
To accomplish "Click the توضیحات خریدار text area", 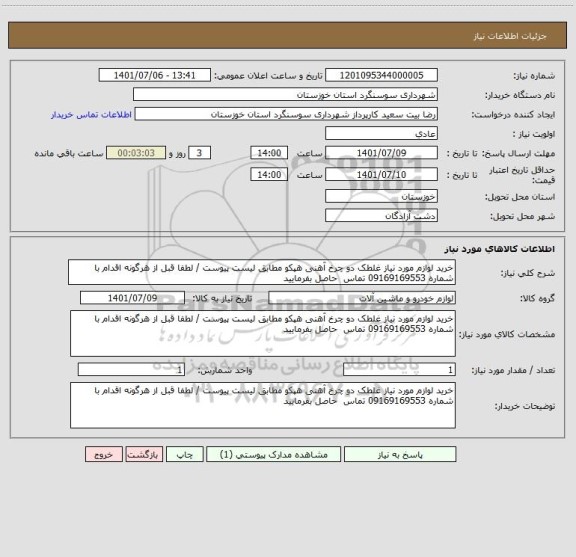I will (263, 405).
